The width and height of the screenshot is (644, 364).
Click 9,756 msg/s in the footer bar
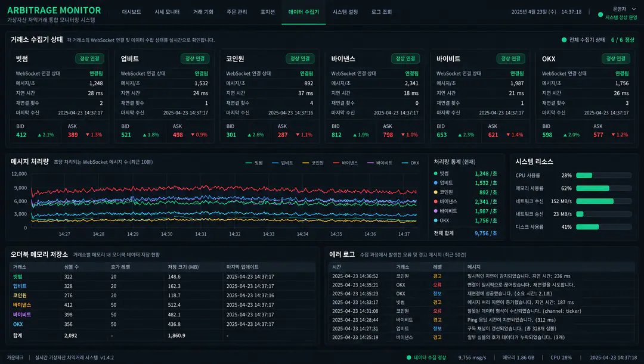(472, 357)
